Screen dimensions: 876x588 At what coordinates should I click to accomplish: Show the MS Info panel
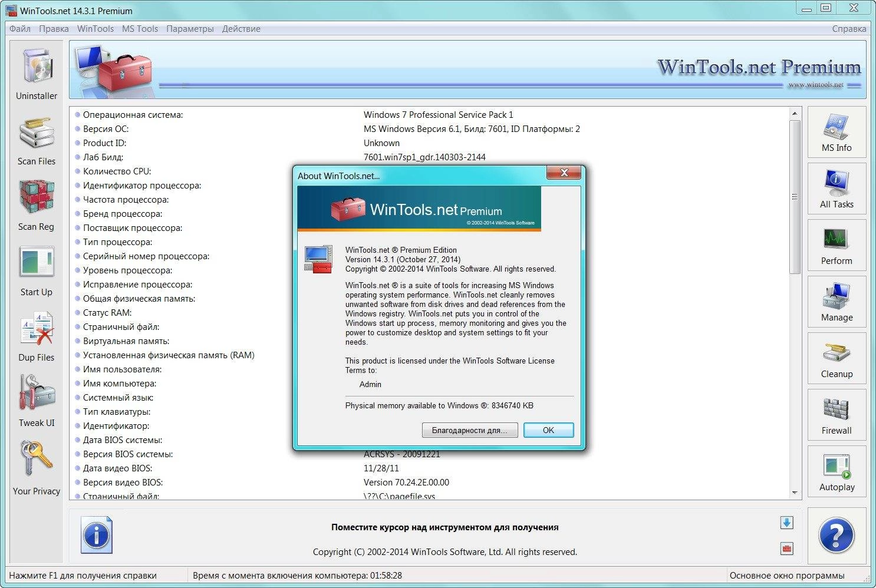pos(837,131)
